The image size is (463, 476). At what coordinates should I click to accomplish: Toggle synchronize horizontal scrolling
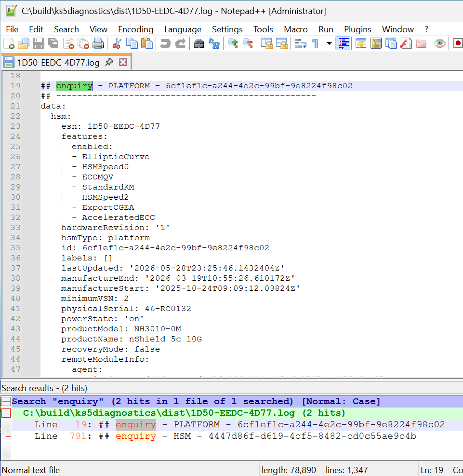[x=282, y=44]
